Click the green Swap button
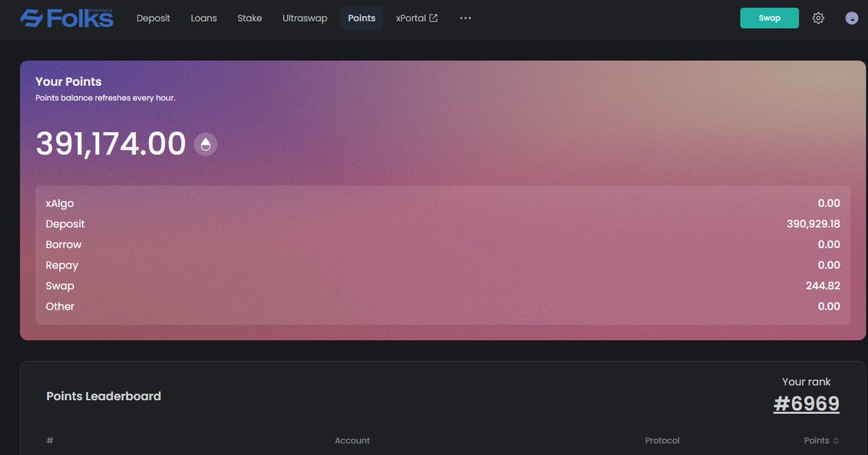868x455 pixels. (770, 18)
